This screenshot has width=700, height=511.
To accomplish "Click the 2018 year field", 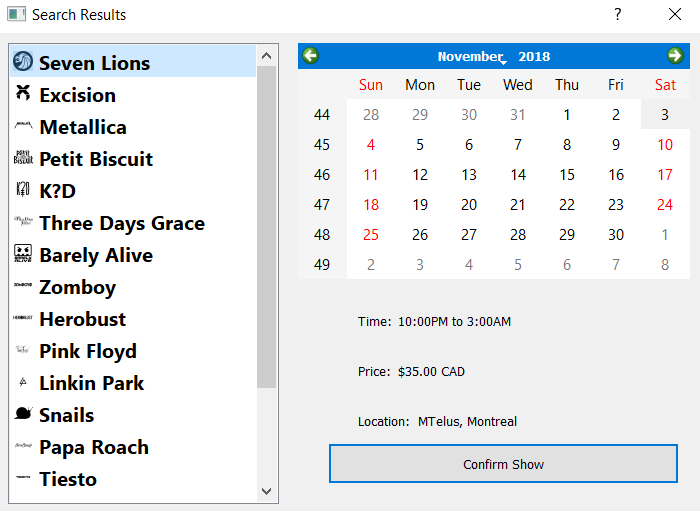I will (x=534, y=57).
